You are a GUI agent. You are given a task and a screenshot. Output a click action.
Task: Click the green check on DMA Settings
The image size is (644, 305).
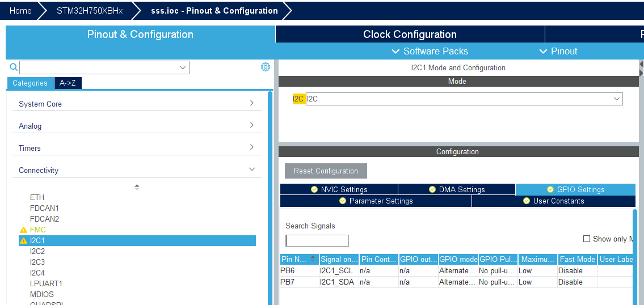click(x=432, y=189)
